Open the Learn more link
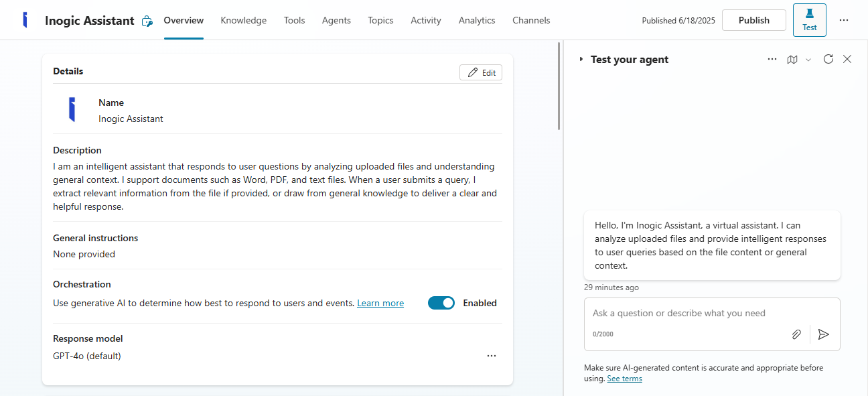The width and height of the screenshot is (868, 396). point(380,303)
